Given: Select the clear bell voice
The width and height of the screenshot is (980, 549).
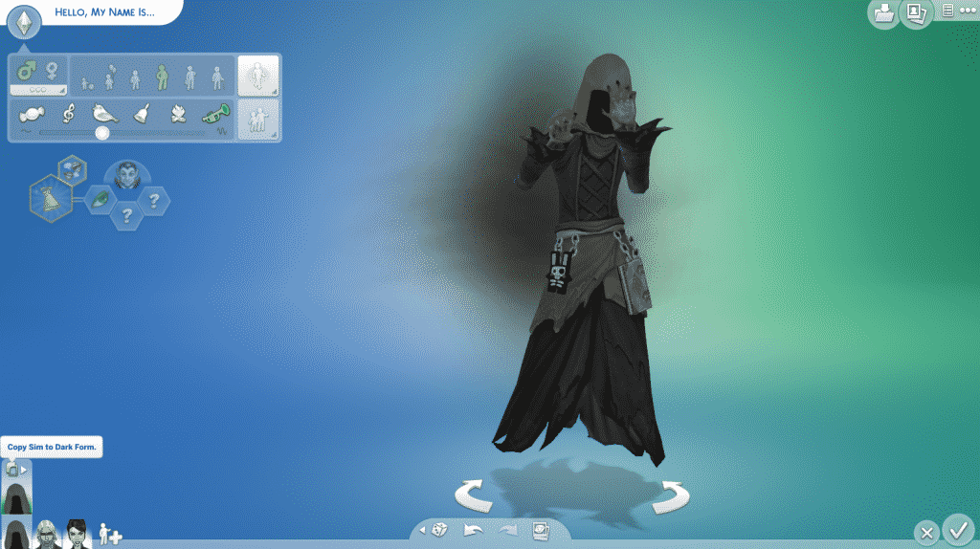Looking at the screenshot, I should (x=142, y=114).
